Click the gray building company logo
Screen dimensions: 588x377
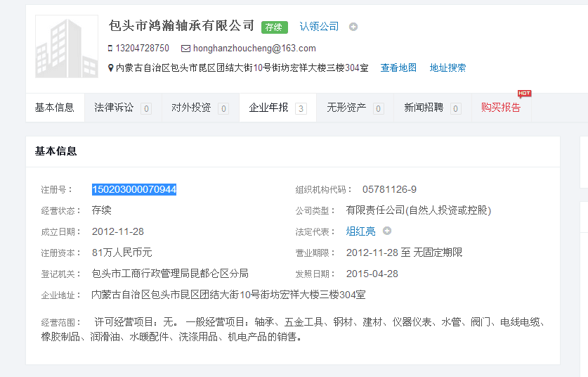coord(67,46)
